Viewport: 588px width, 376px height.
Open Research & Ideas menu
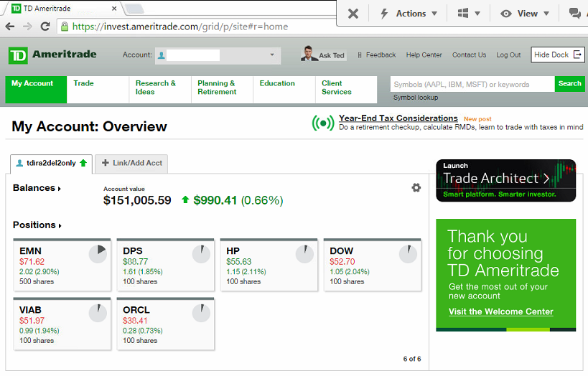(160, 89)
